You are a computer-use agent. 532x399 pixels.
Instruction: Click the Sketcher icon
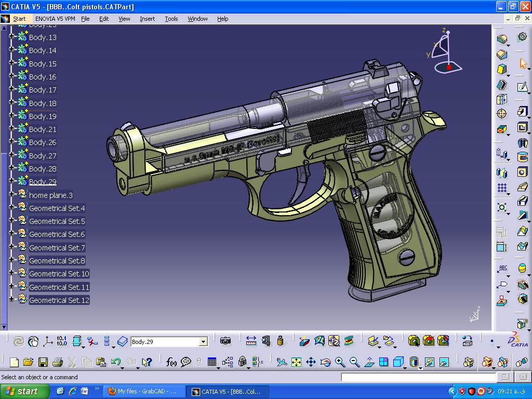click(x=523, y=87)
